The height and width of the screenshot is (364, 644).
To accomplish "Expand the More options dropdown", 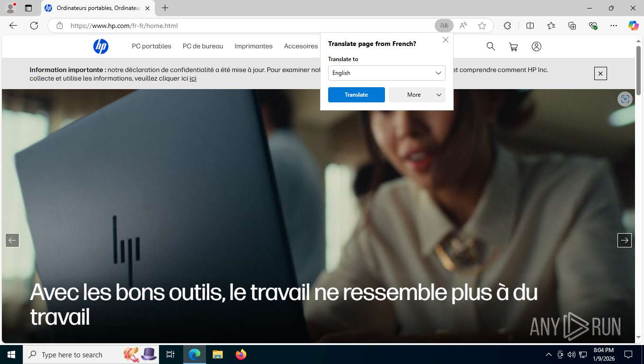I will pyautogui.click(x=417, y=95).
